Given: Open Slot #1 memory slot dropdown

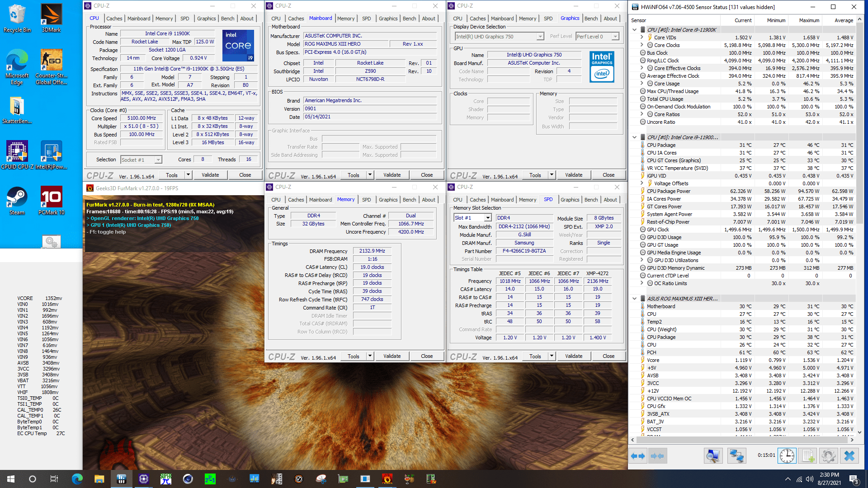Looking at the screenshot, I should point(472,218).
